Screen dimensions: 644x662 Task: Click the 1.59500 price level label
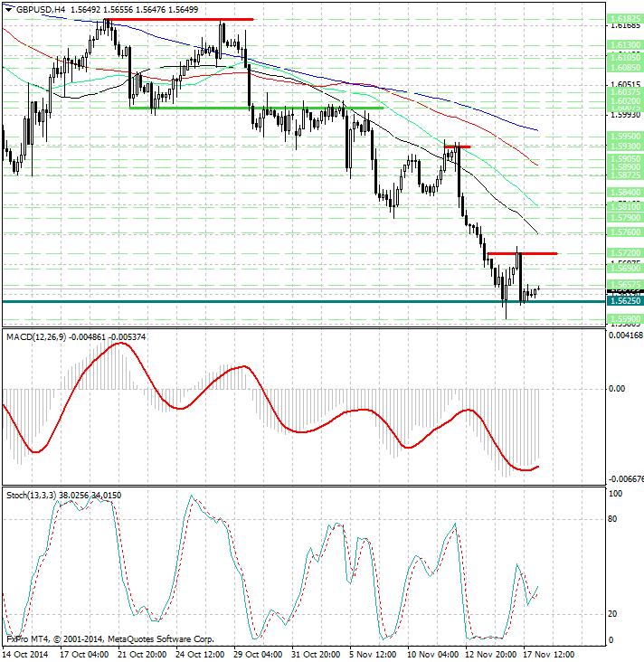625,136
